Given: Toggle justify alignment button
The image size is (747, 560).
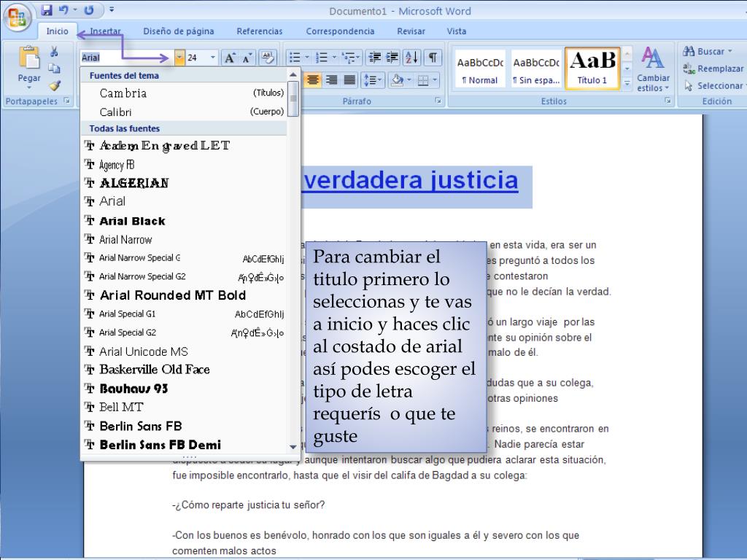Looking at the screenshot, I should (349, 80).
